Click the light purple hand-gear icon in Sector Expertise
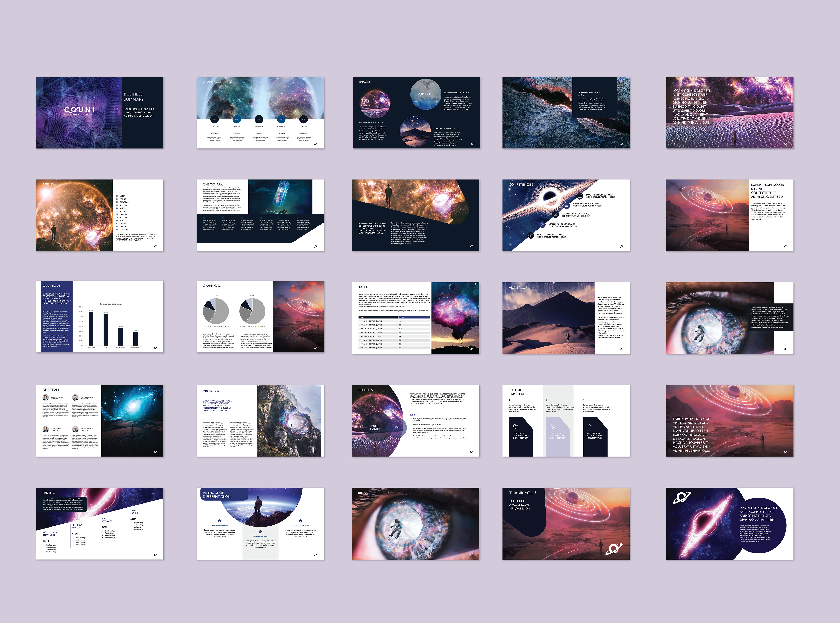840x623 pixels. pyautogui.click(x=552, y=427)
